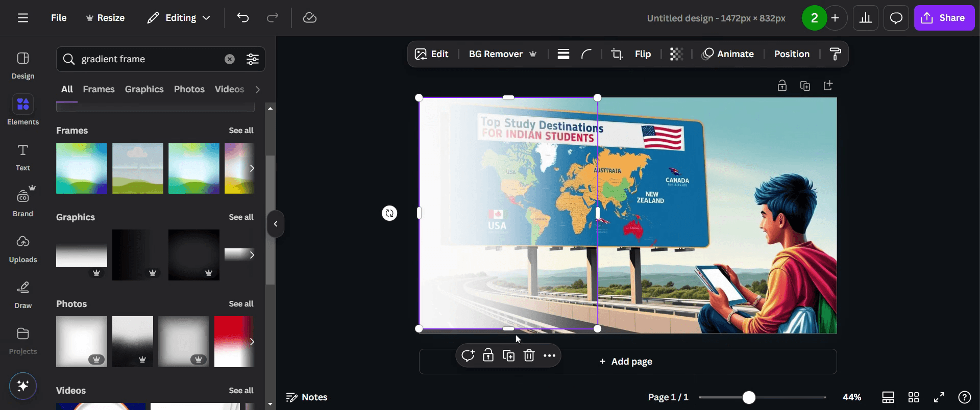Click the design title field
Image resolution: width=980 pixels, height=410 pixels.
(x=716, y=18)
